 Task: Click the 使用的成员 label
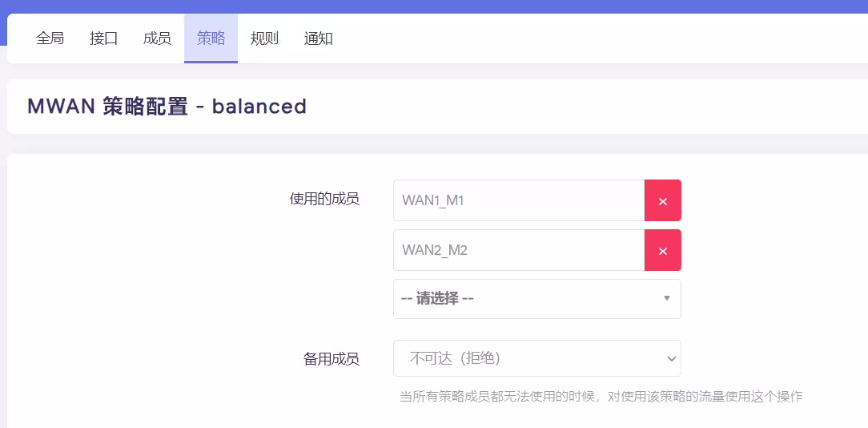(x=324, y=199)
